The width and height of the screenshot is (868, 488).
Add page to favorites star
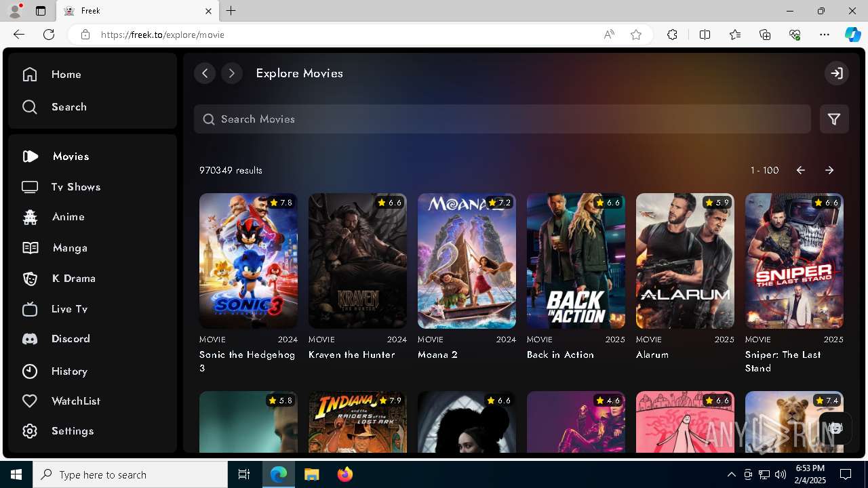click(636, 35)
